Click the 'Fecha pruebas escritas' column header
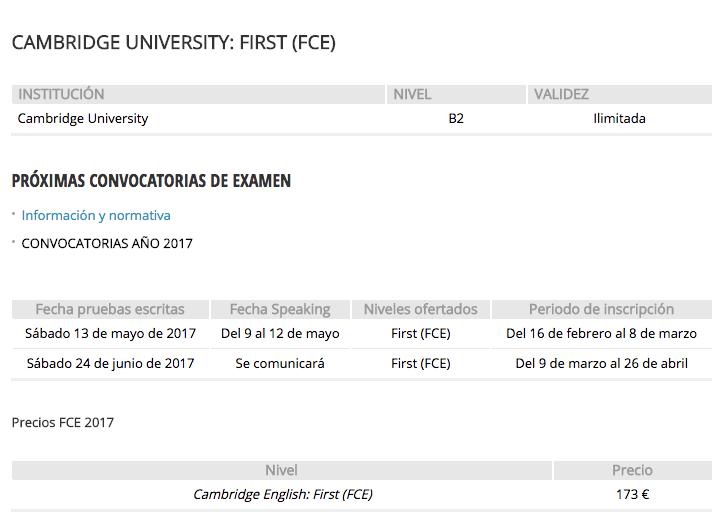Screen dimensions: 726x521 (110, 309)
